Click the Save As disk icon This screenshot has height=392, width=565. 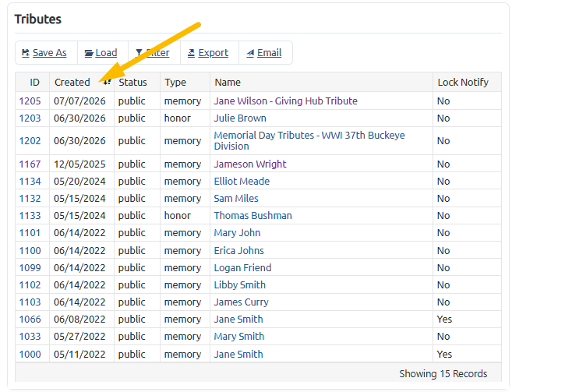pyautogui.click(x=26, y=53)
